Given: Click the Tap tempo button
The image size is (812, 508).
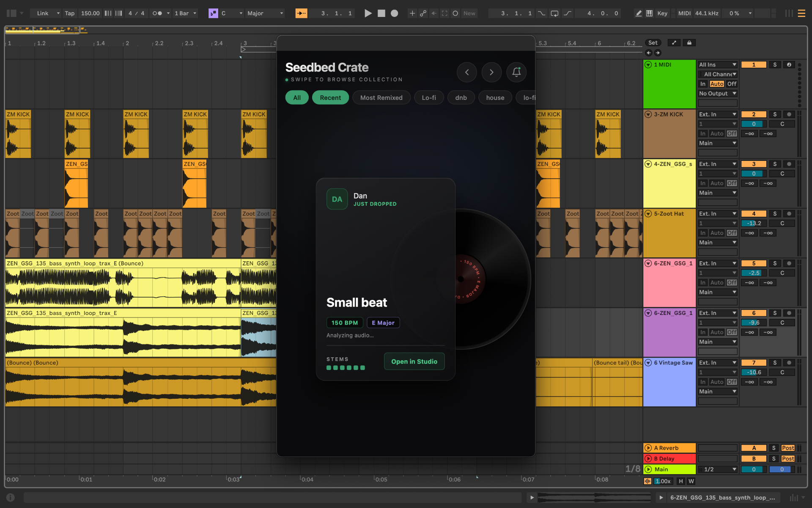Looking at the screenshot, I should click(x=69, y=13).
